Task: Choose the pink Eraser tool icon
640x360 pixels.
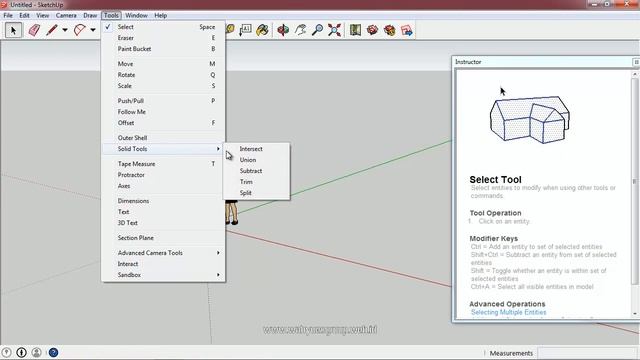Action: pos(34,30)
